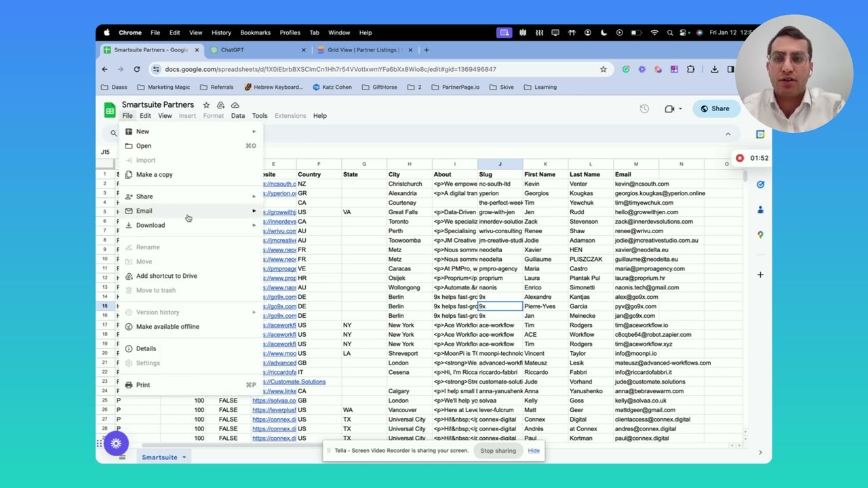The width and height of the screenshot is (868, 488).
Task: Open a new browser tab
Action: 427,50
